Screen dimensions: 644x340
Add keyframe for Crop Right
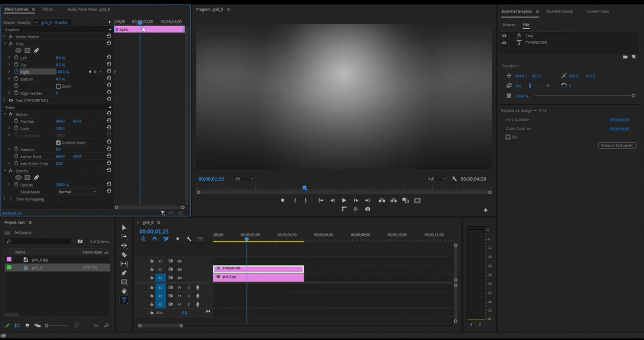click(95, 72)
